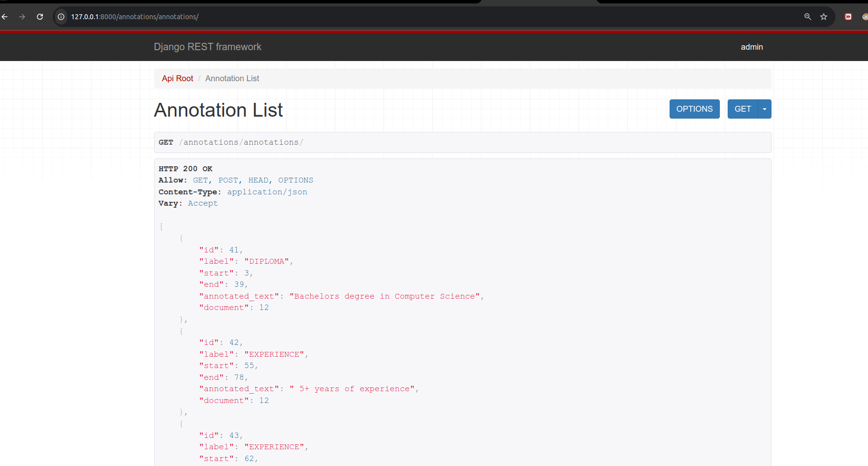
Task: Go back with the browser back arrow
Action: (4, 17)
